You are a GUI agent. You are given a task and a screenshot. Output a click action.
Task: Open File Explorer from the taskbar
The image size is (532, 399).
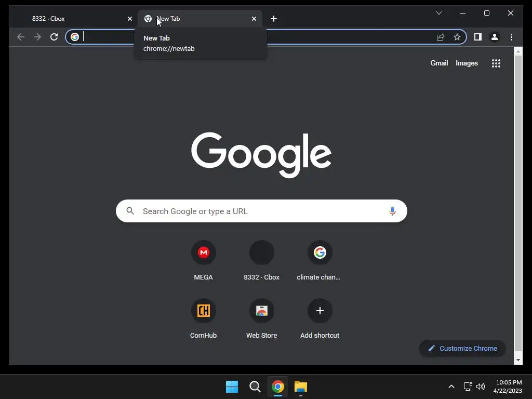tap(301, 387)
